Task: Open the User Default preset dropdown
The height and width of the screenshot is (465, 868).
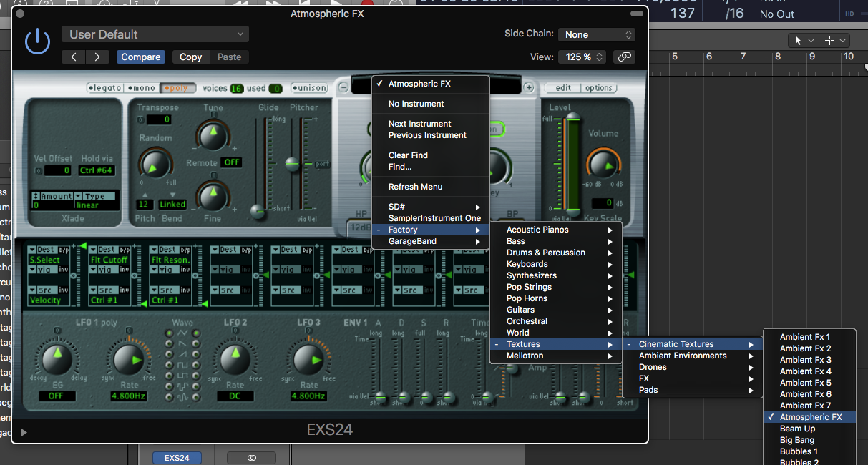Action: point(155,34)
